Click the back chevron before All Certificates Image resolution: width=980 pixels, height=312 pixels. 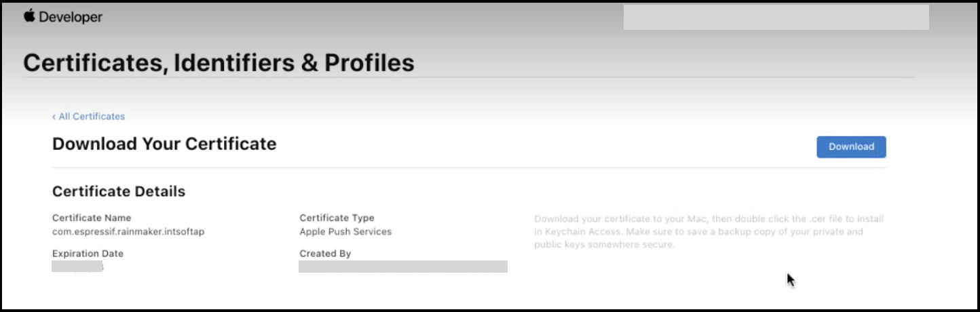coord(54,117)
